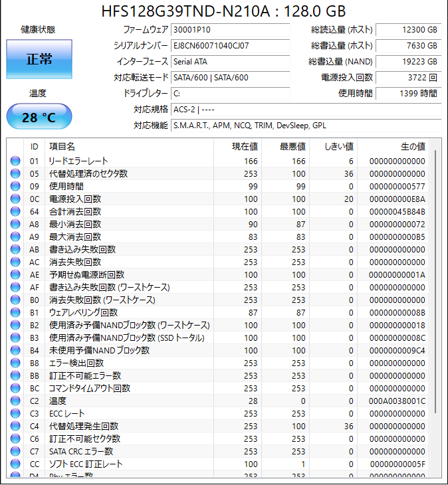Click the serial number field EJ8CN60071040CJ07

[230, 46]
